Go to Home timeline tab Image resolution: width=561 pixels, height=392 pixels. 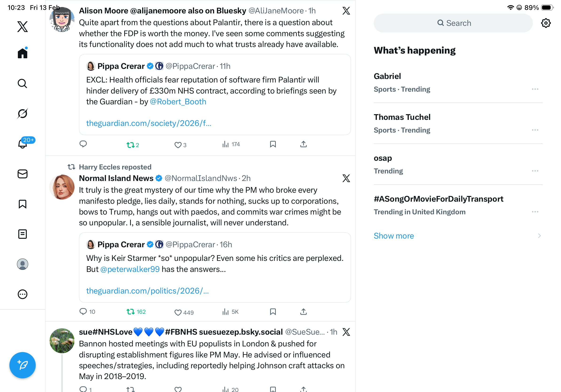[23, 53]
